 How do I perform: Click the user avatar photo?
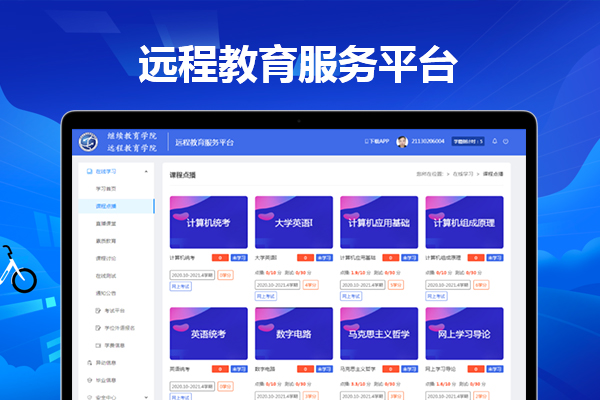coord(402,142)
